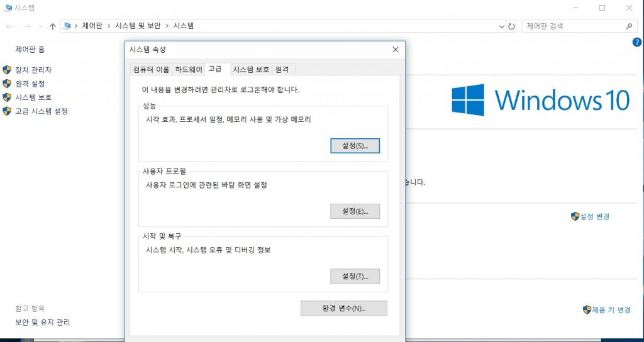Click shield icon beside 고급 시스템 설정
This screenshot has height=342, width=644.
click(x=6, y=111)
